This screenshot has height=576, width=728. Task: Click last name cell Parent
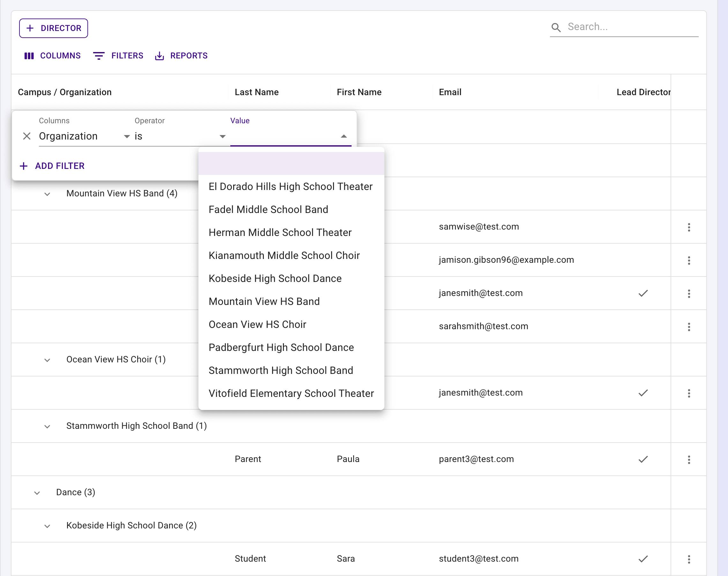tap(248, 459)
